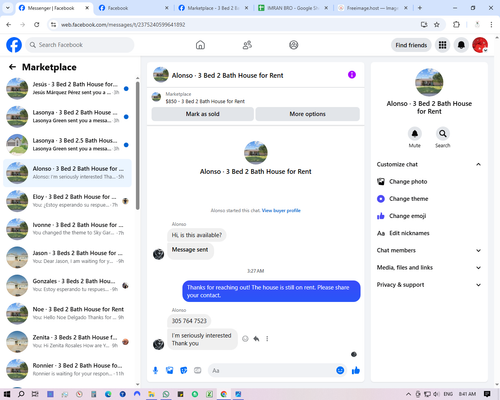Send a voice clip with microphone icon
The height and width of the screenshot is (400, 500).
point(155,370)
